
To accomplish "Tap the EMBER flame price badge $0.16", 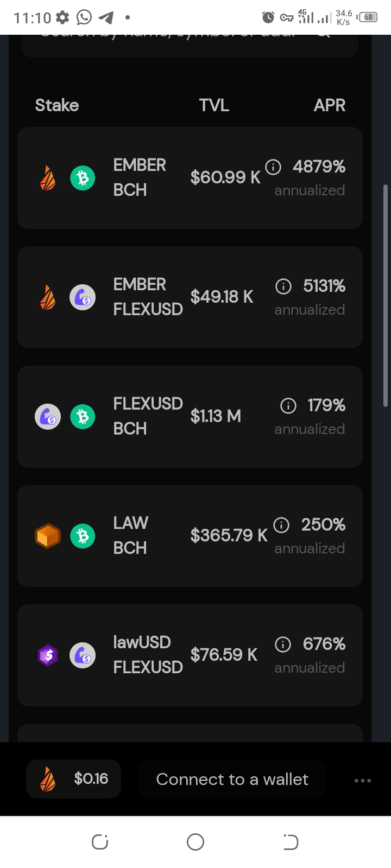I will click(73, 779).
